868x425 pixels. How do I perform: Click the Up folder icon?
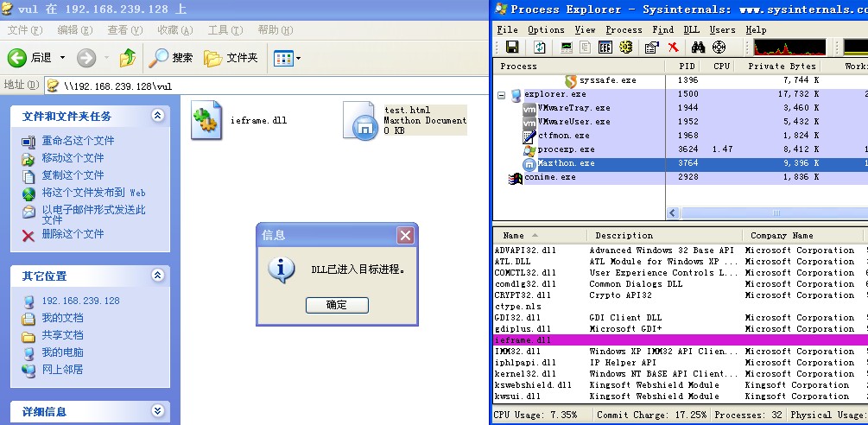click(128, 58)
